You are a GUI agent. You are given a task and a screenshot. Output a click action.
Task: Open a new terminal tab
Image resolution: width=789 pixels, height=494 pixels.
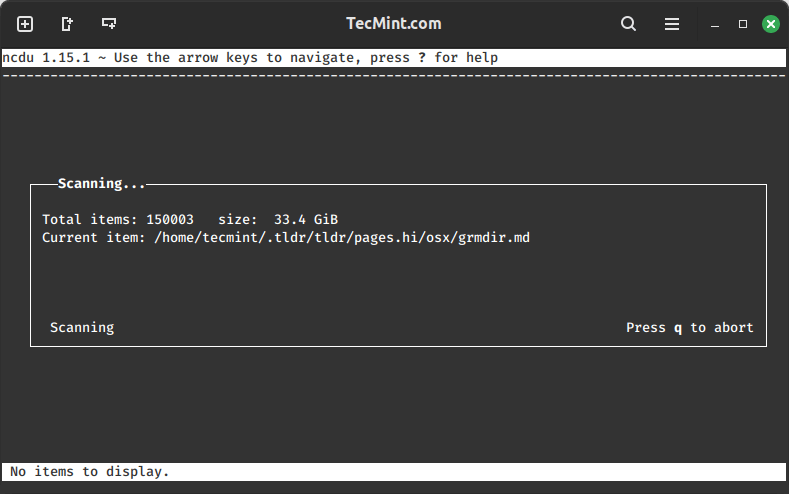pyautogui.click(x=25, y=24)
